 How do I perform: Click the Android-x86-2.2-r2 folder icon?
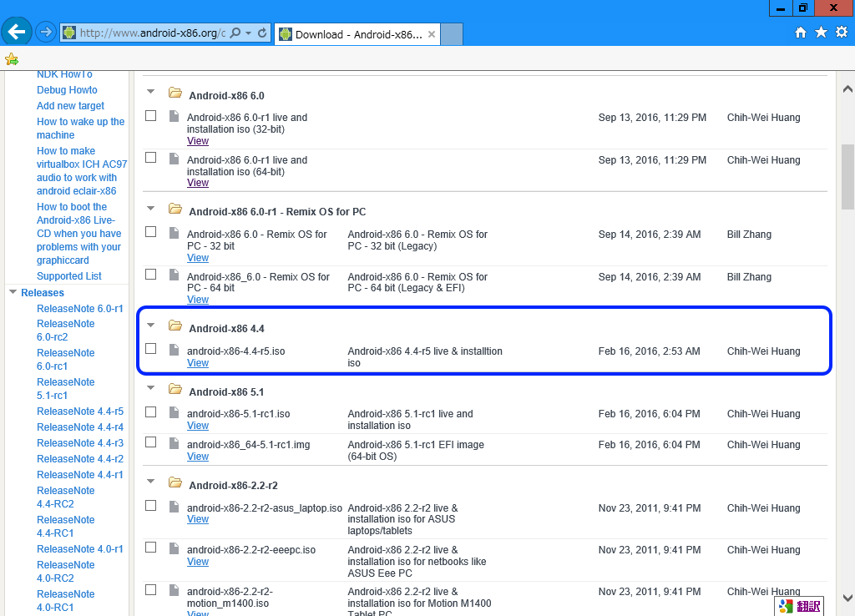[x=175, y=482]
